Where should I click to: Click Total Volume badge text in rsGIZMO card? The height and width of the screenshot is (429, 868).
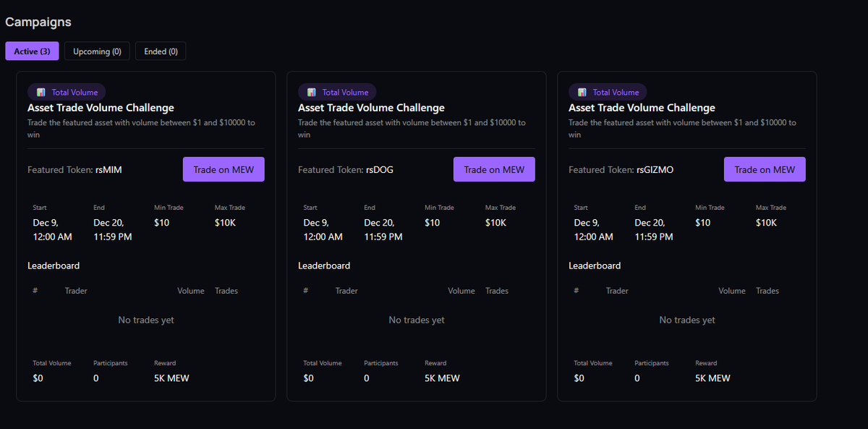[x=616, y=93]
